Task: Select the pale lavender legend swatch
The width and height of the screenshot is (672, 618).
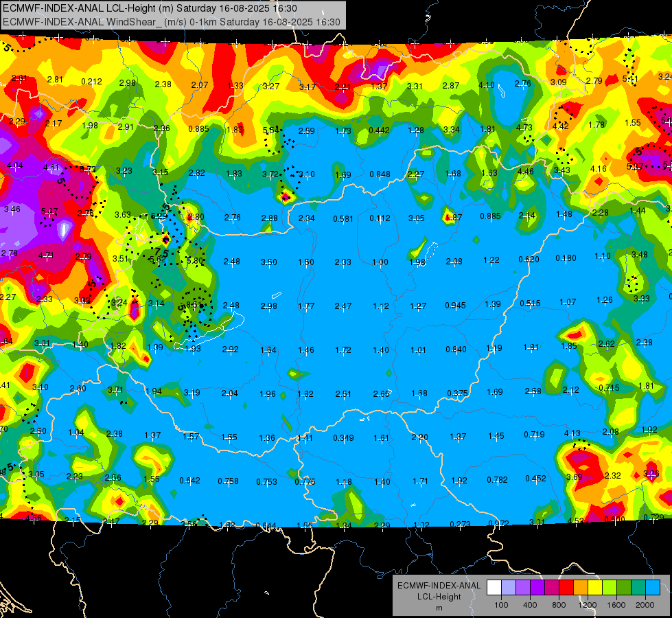Action: 508,588
